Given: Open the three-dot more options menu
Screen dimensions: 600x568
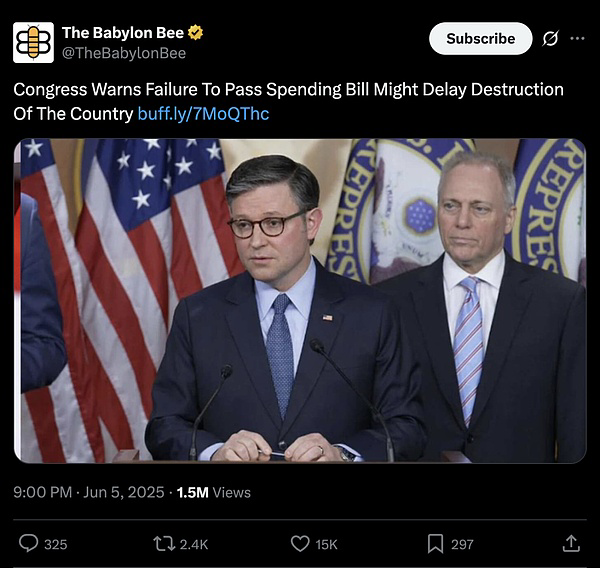Looking at the screenshot, I should pyautogui.click(x=577, y=38).
